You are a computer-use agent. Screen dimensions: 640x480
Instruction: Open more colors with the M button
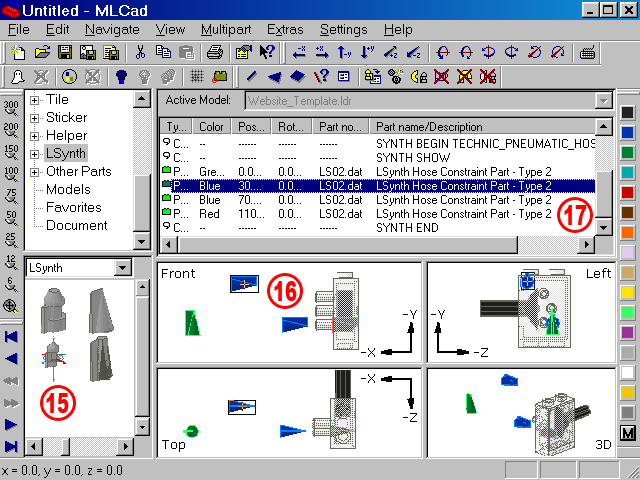point(627,433)
